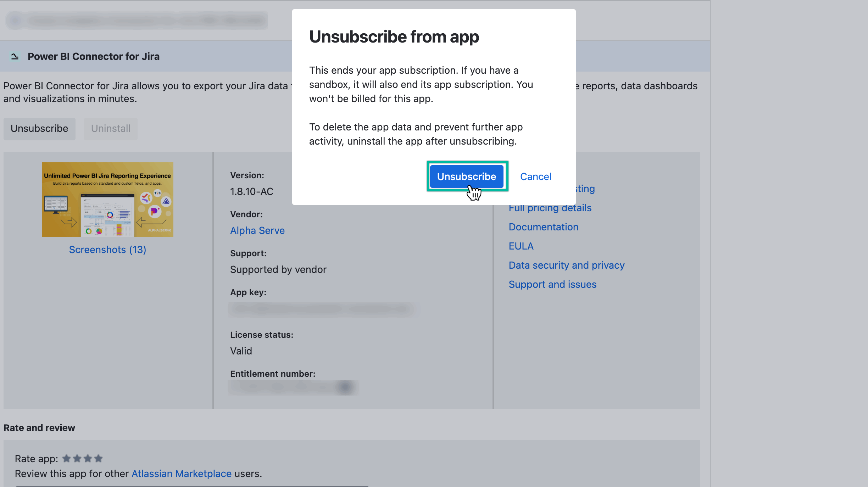Image resolution: width=868 pixels, height=487 pixels.
Task: Read Data security and privacy information
Action: 567,265
